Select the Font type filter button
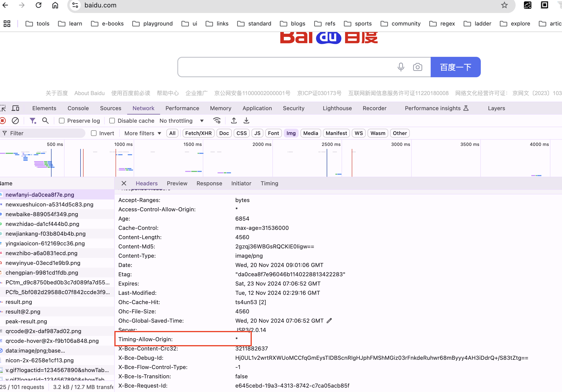 273,133
